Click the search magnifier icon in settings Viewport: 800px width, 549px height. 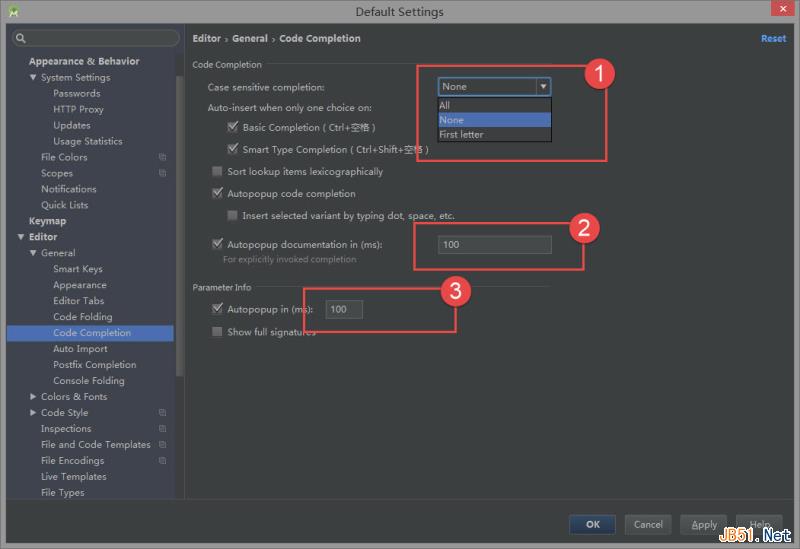tap(20, 38)
